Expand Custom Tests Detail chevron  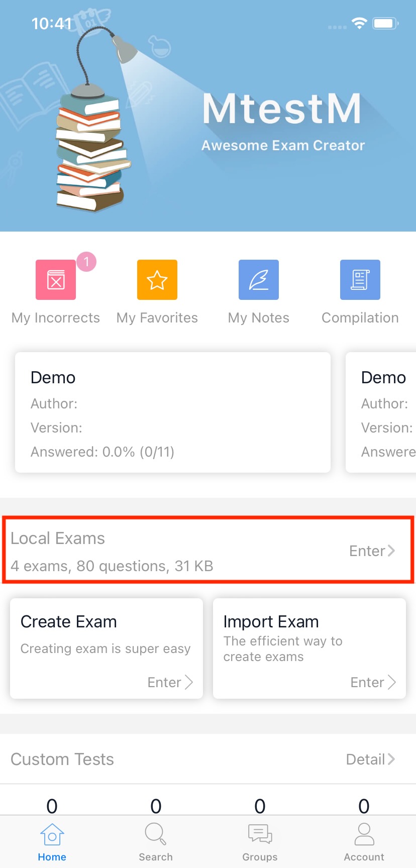click(371, 759)
